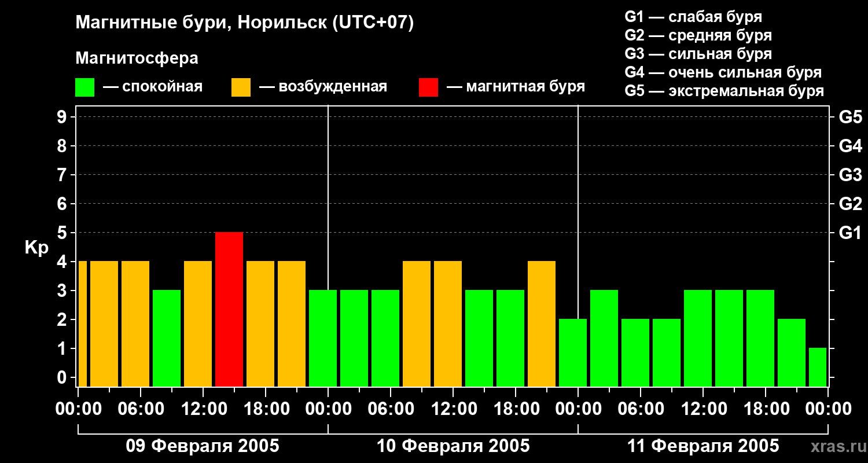Select the thin orange sliver bar at chart start
This screenshot has width=868, height=463.
tap(82, 324)
